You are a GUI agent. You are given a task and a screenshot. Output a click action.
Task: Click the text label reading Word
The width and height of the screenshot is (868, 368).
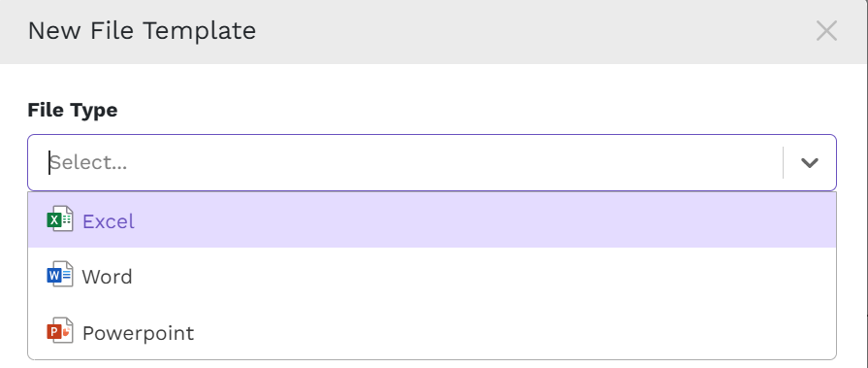(x=107, y=277)
